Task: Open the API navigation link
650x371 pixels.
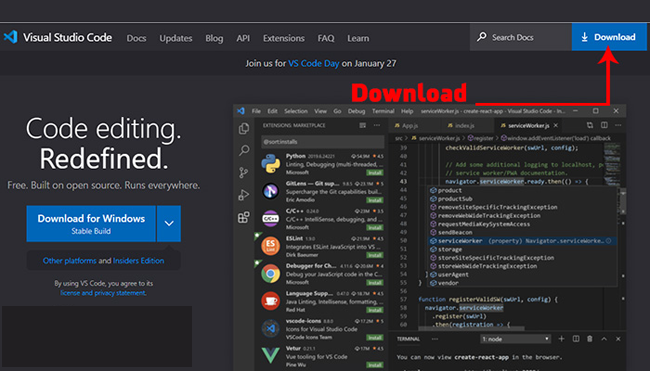Action: point(243,38)
